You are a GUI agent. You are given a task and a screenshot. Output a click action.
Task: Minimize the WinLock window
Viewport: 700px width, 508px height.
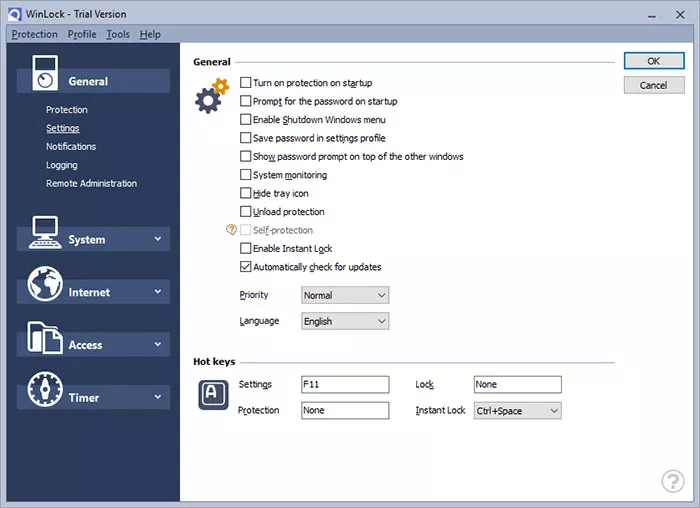(652, 16)
